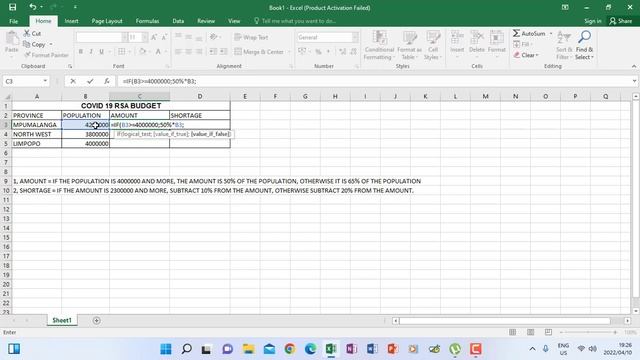Switch to Page Layout view in status bar

[x=530, y=332]
